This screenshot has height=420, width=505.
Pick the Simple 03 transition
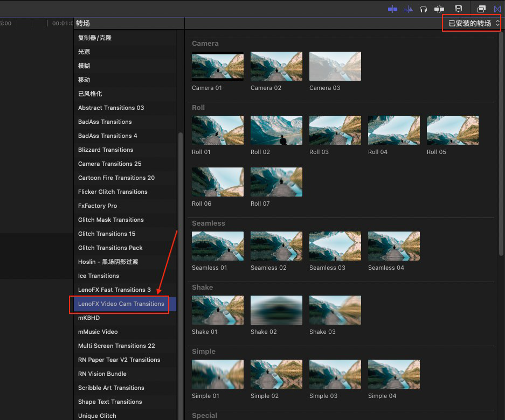pyautogui.click(x=335, y=374)
